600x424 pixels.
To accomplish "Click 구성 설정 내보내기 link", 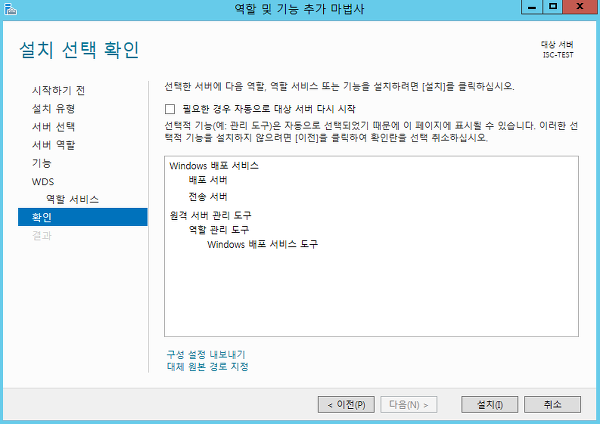I will [x=206, y=354].
